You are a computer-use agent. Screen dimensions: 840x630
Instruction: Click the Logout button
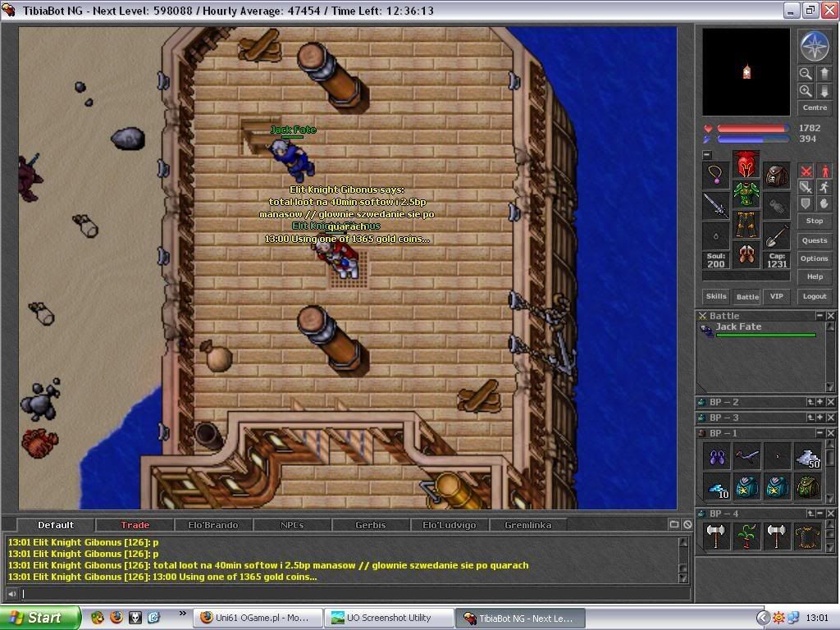click(x=815, y=296)
